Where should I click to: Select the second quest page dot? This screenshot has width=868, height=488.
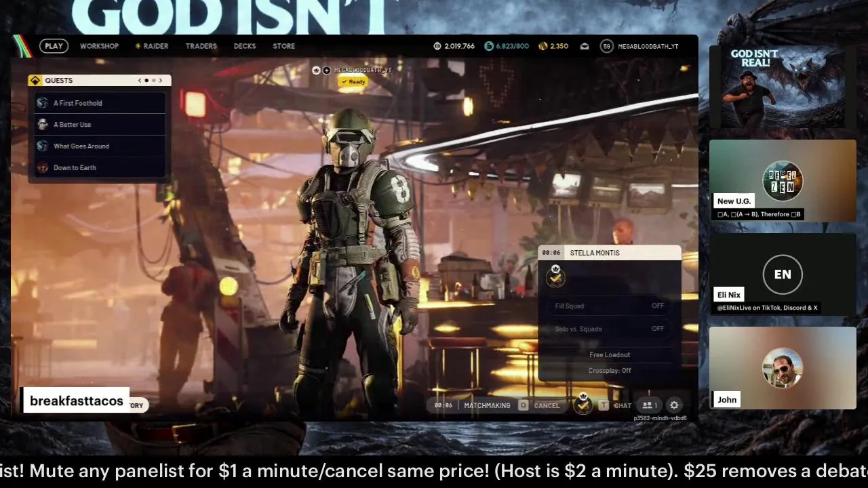coord(153,80)
